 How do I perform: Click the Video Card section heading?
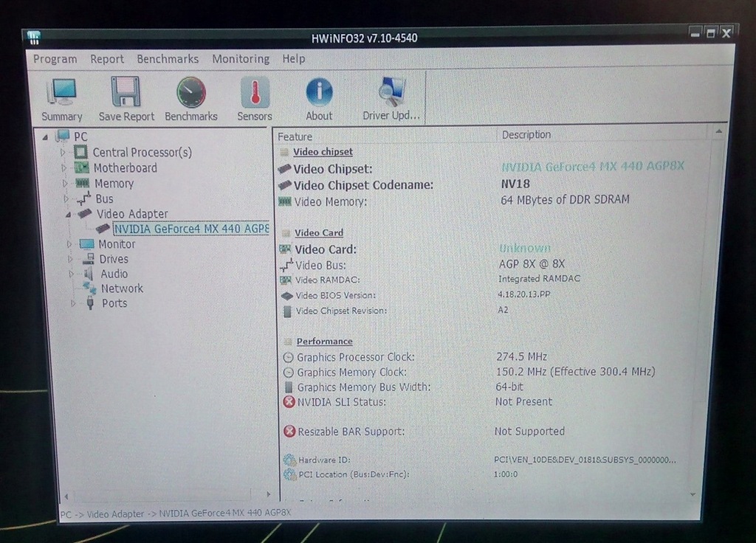[319, 232]
